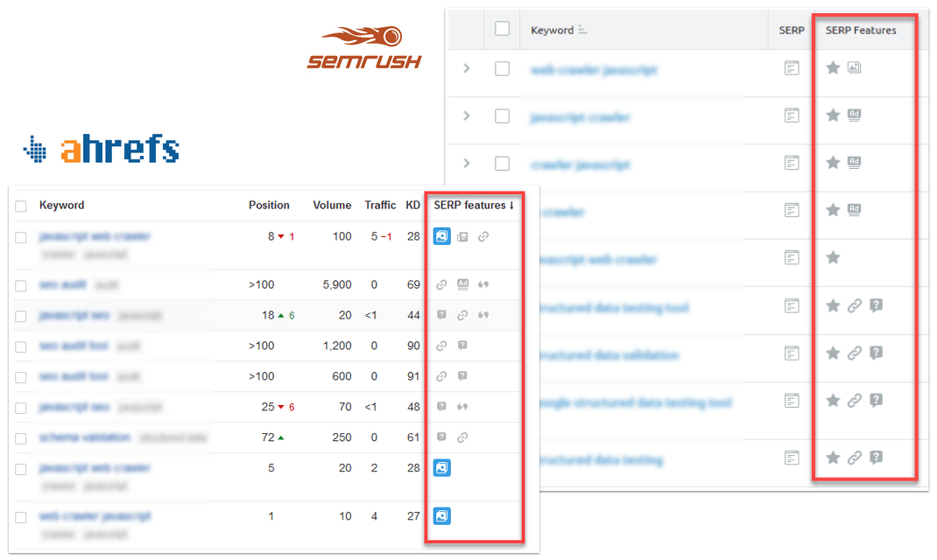Expand the SEMrush 'web crawler javascript' row chevron

tap(467, 68)
